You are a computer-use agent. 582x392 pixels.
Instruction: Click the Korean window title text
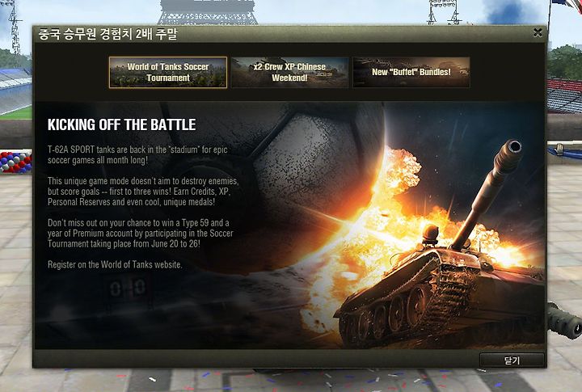point(108,34)
